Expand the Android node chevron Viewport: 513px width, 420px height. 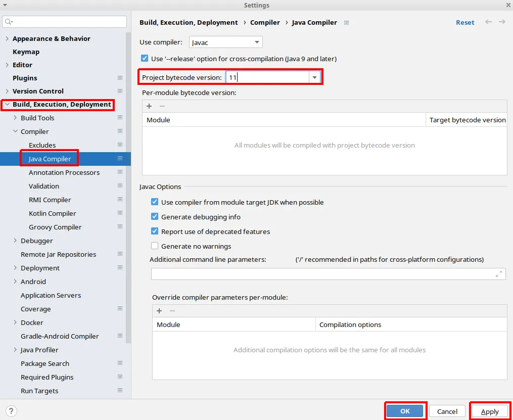pyautogui.click(x=15, y=282)
